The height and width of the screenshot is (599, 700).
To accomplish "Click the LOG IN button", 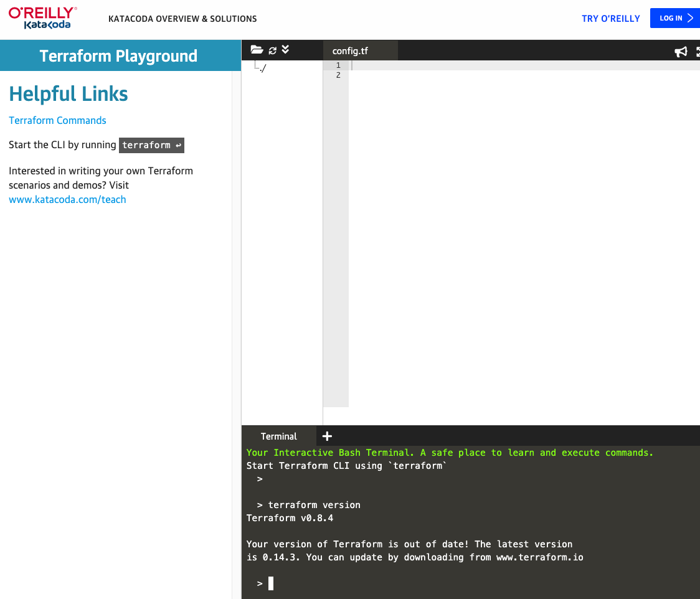I will pyautogui.click(x=675, y=18).
